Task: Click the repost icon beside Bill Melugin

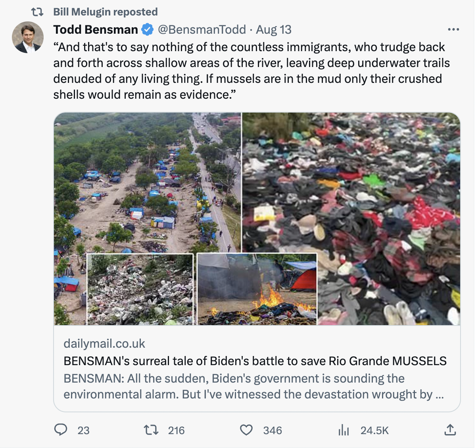Action: tap(37, 12)
